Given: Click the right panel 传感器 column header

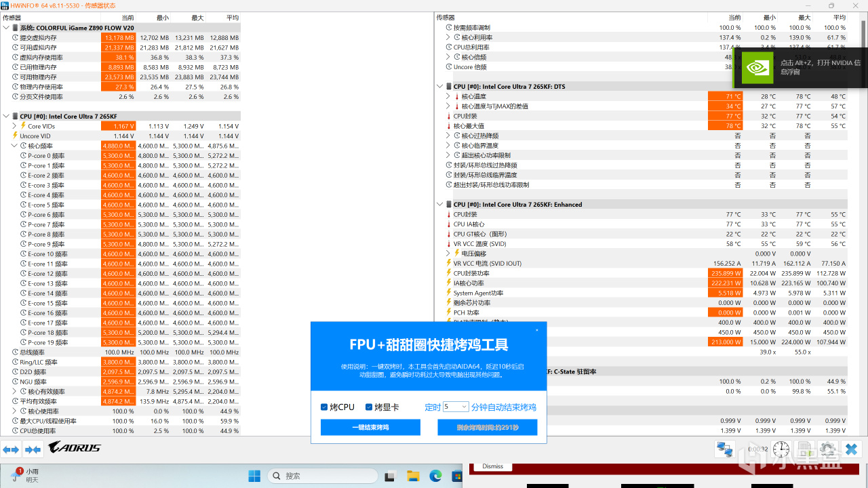Looking at the screenshot, I should pos(446,18).
